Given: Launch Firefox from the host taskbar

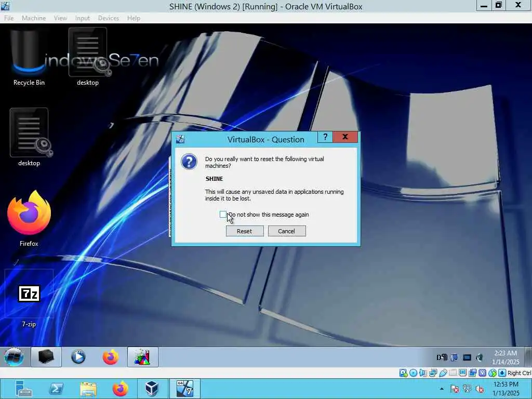Looking at the screenshot, I should point(121,389).
